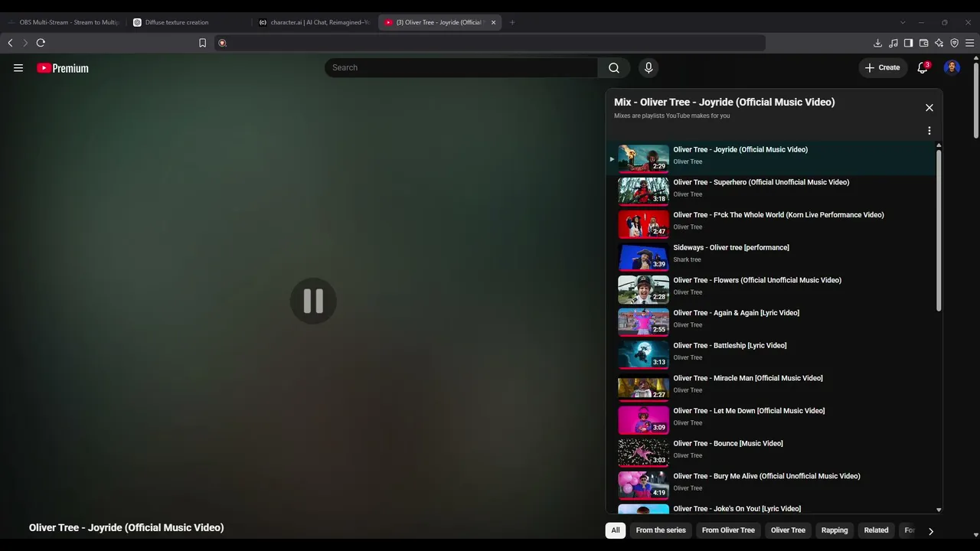Open the browser media control music icon
Viewport: 980px width, 551px height.
tap(893, 43)
